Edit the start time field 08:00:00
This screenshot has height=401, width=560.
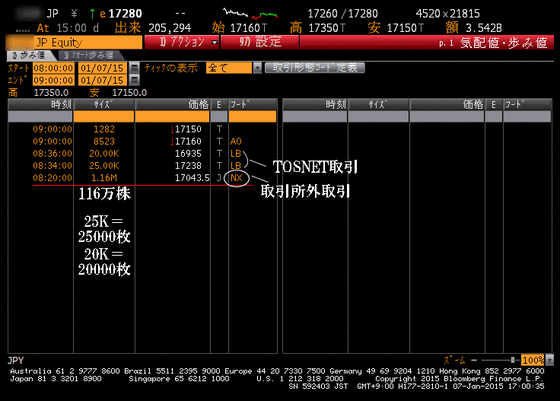point(54,68)
